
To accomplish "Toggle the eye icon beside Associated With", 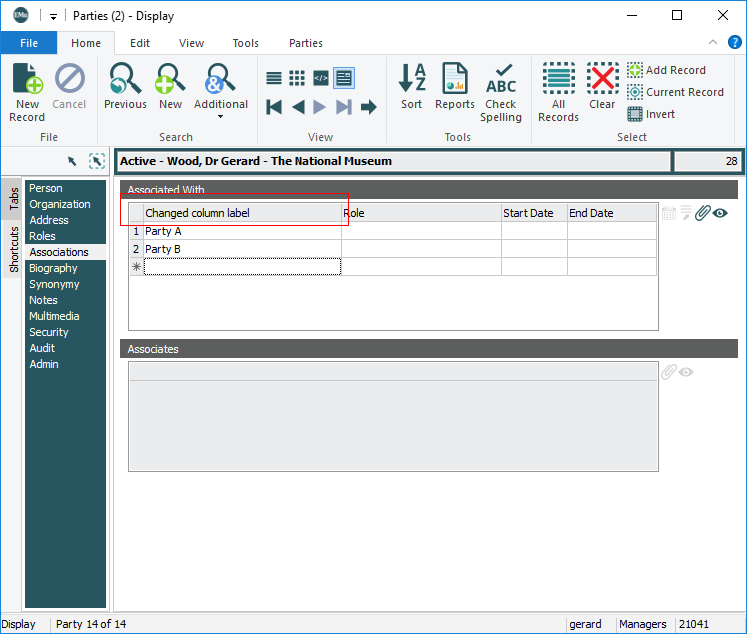I will click(720, 213).
